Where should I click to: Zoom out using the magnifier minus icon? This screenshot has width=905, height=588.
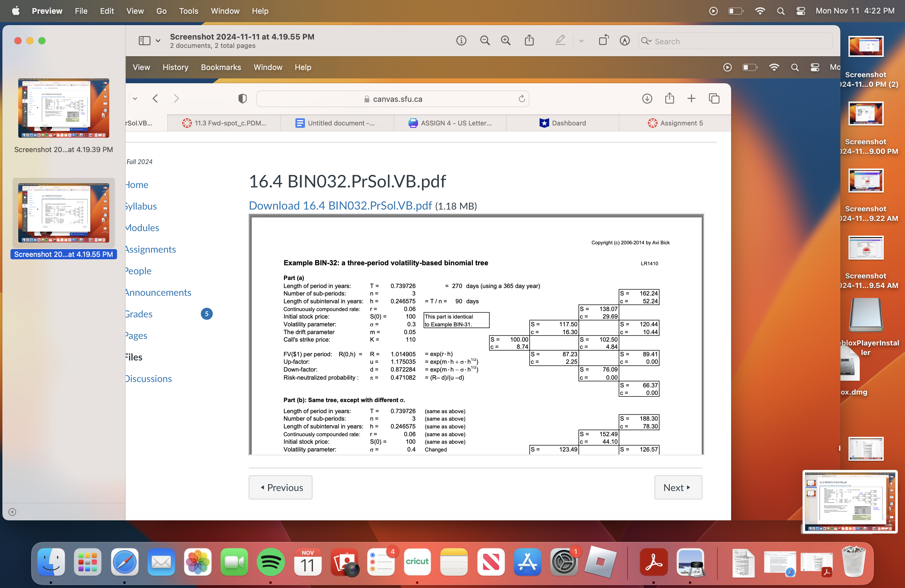pyautogui.click(x=485, y=40)
